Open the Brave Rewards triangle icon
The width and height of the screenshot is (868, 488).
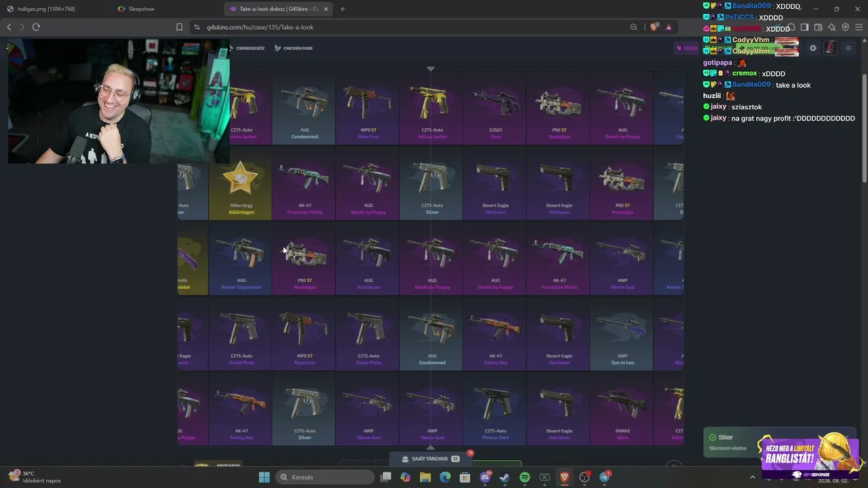tap(669, 27)
